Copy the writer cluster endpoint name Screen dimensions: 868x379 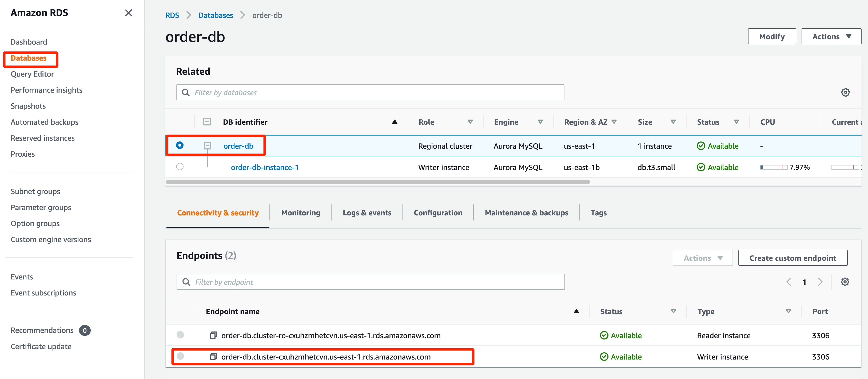[213, 356]
